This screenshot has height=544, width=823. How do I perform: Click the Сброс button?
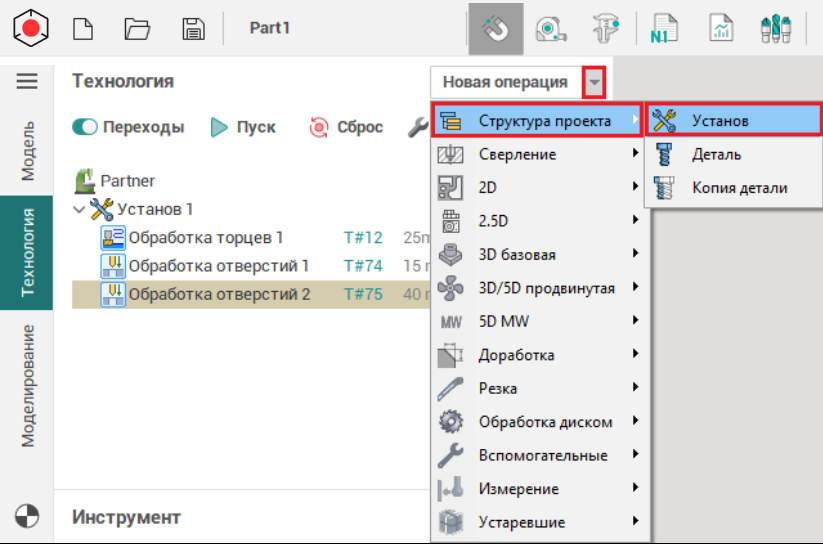[347, 128]
